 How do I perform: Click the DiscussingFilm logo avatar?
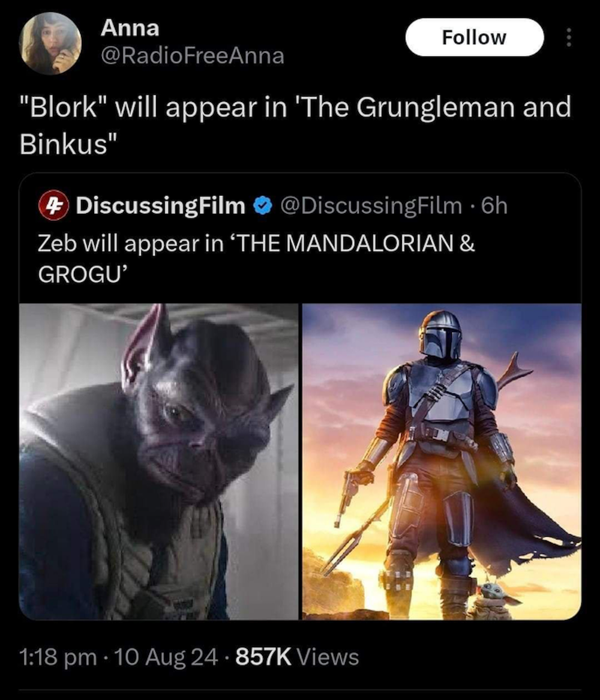point(53,206)
